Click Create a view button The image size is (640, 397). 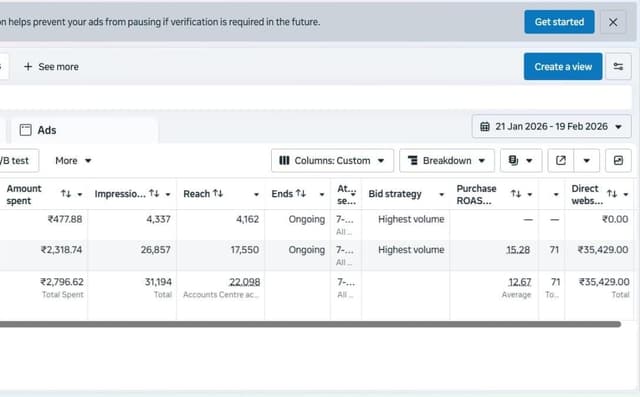563,67
